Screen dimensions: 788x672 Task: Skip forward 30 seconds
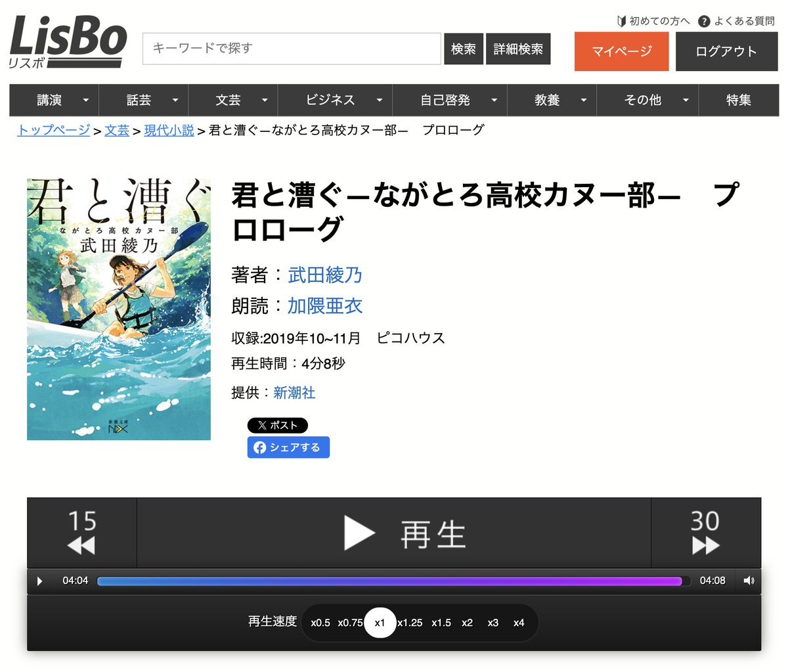point(706,533)
